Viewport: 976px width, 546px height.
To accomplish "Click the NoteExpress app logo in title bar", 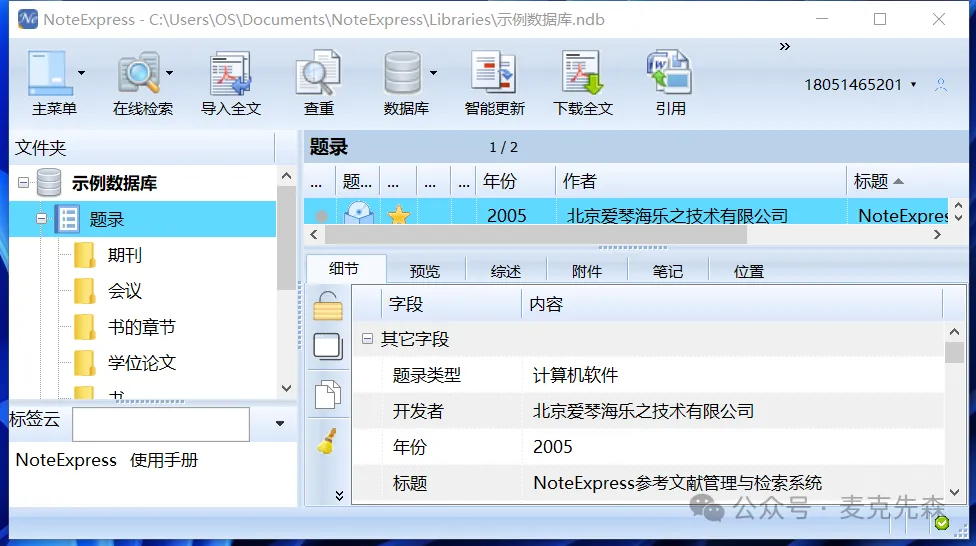I will [27, 19].
